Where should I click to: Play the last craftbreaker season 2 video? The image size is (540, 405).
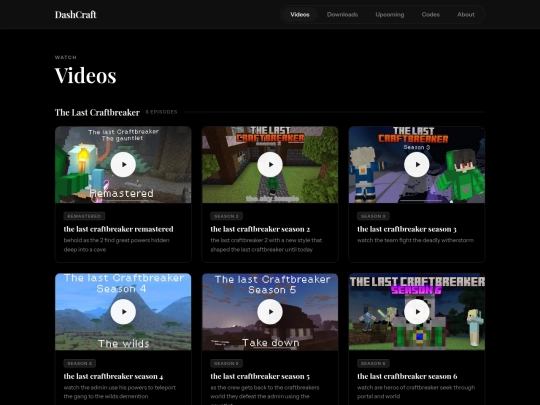pos(270,165)
